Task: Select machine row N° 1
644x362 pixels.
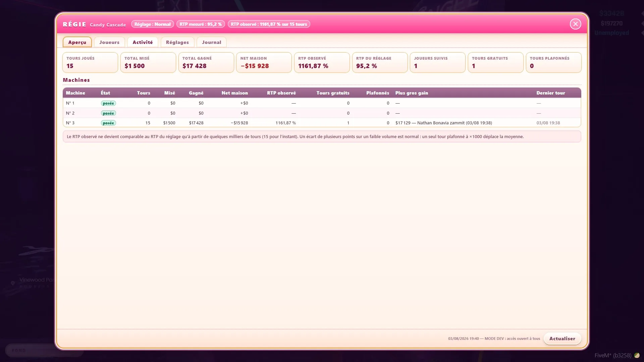Action: (322, 103)
